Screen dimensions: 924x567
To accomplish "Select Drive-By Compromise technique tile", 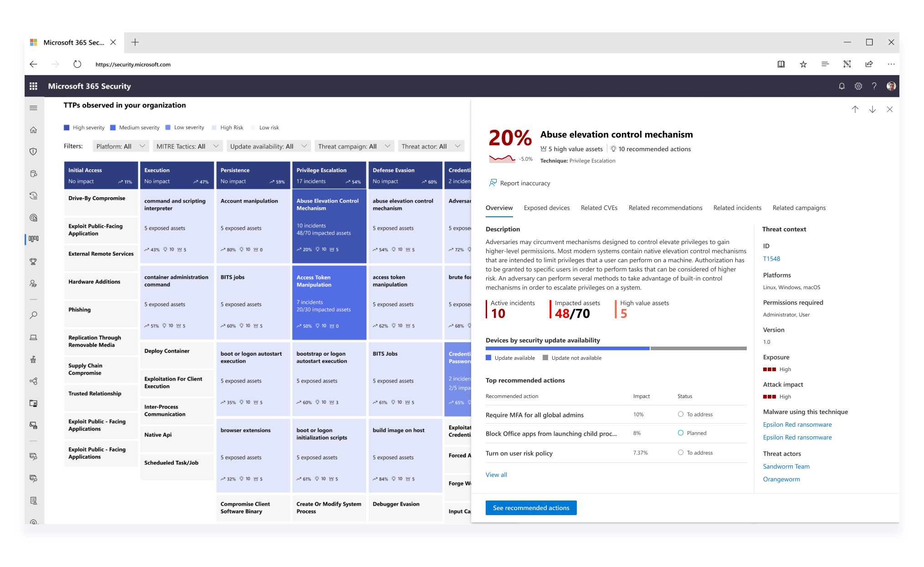I will coord(101,202).
